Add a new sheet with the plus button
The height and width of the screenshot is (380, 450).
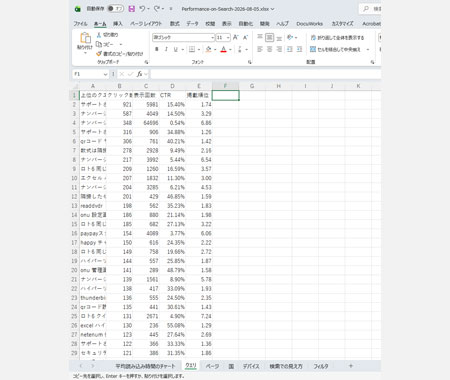click(351, 366)
